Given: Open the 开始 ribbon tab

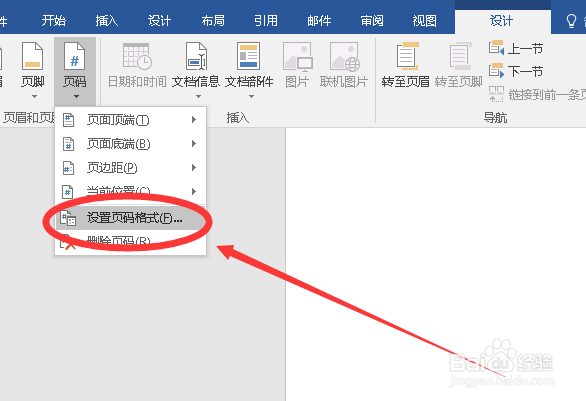Looking at the screenshot, I should coord(53,21).
